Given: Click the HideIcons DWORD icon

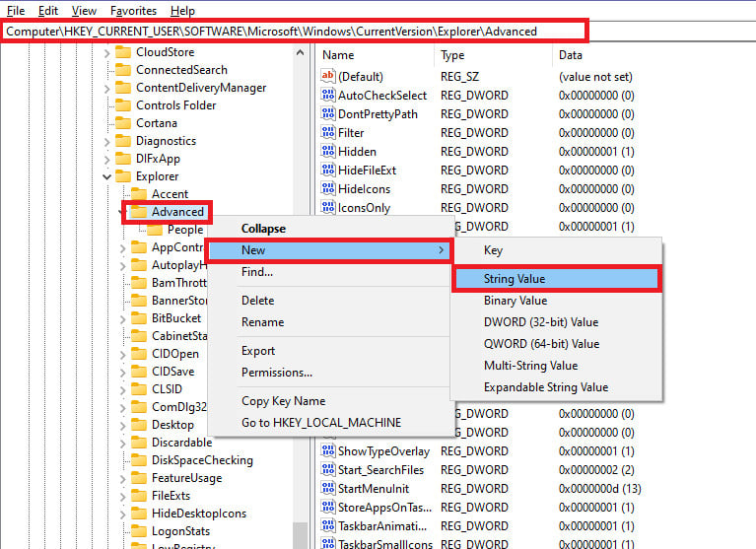Looking at the screenshot, I should click(x=328, y=189).
